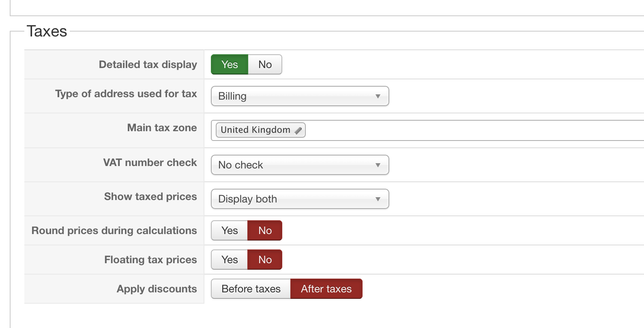Screen dimensions: 644x328
Task: Click inside the Main tax zone field
Action: (446, 130)
